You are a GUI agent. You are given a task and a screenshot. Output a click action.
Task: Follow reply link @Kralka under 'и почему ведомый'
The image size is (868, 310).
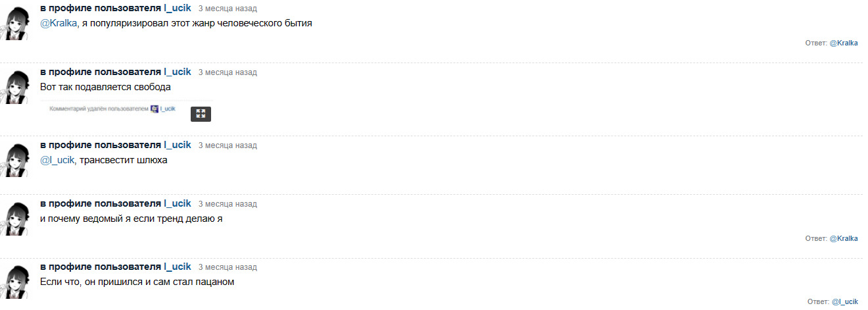pos(844,239)
